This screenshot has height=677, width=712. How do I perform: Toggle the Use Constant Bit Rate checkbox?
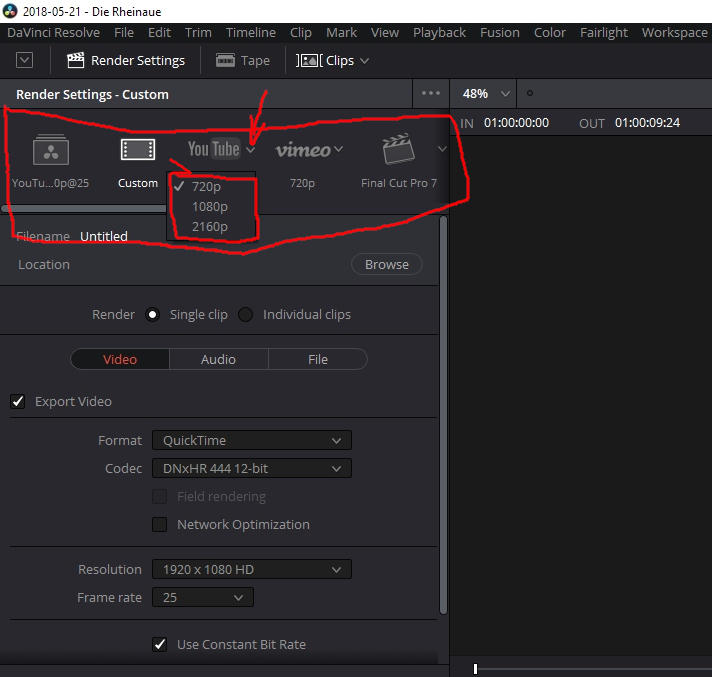coord(159,644)
